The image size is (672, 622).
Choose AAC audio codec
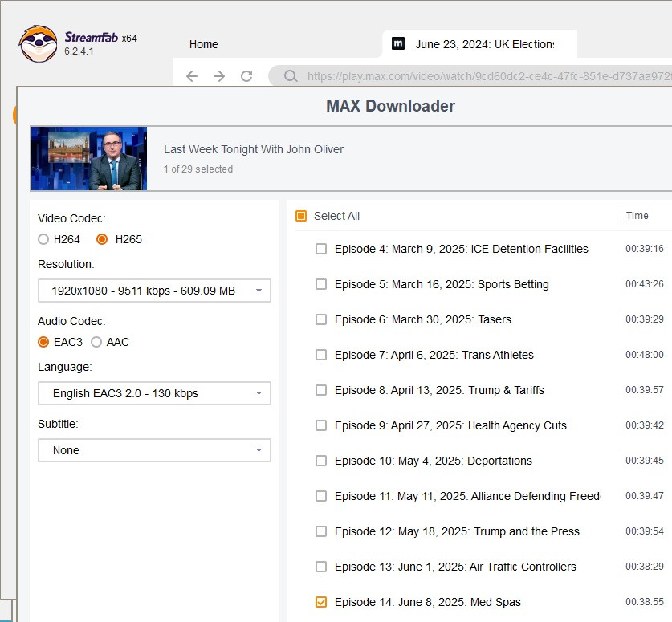pos(96,342)
